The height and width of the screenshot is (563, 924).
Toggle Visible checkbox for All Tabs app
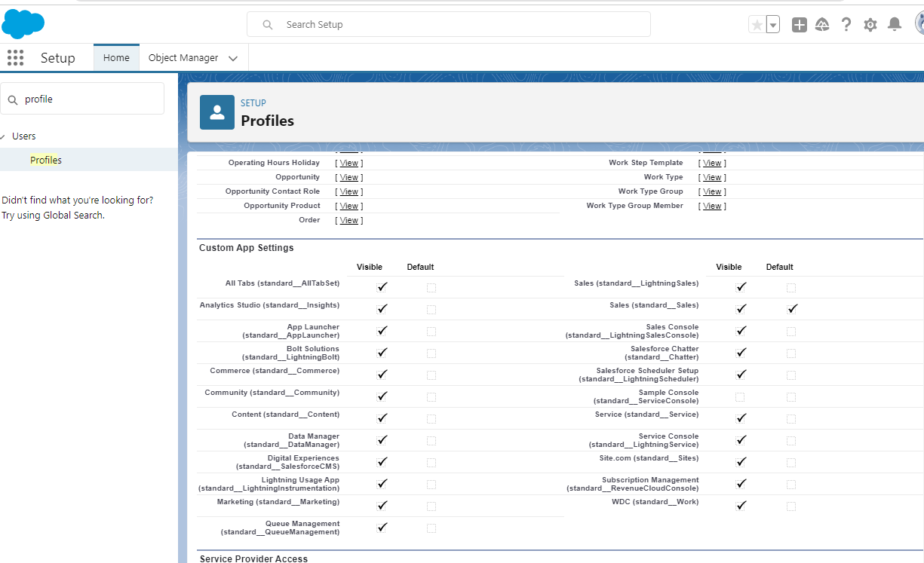pos(382,287)
